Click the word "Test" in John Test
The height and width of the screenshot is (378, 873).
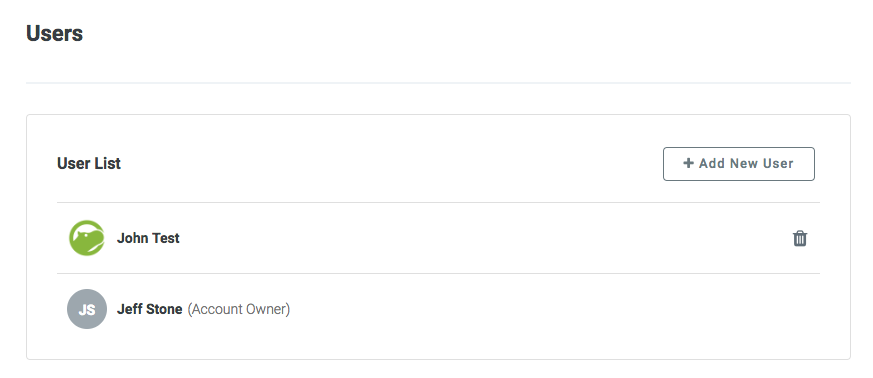tap(165, 238)
